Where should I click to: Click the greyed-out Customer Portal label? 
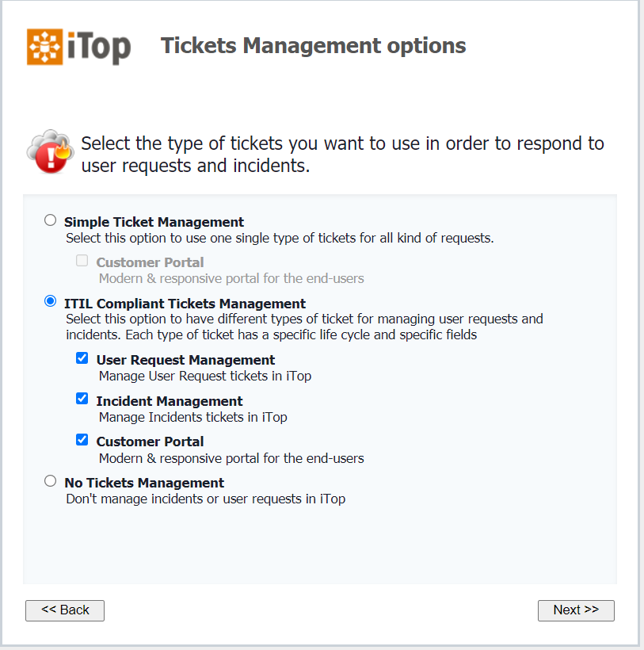click(150, 262)
